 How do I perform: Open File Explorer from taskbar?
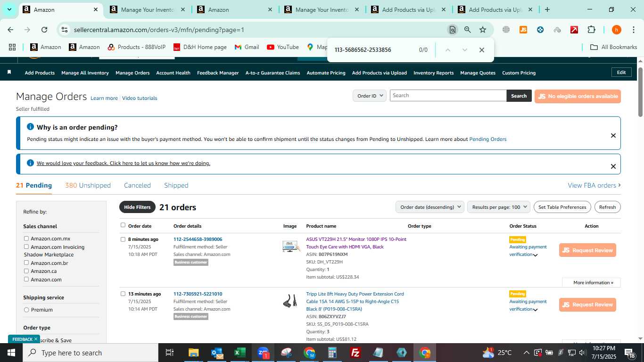[x=193, y=353]
